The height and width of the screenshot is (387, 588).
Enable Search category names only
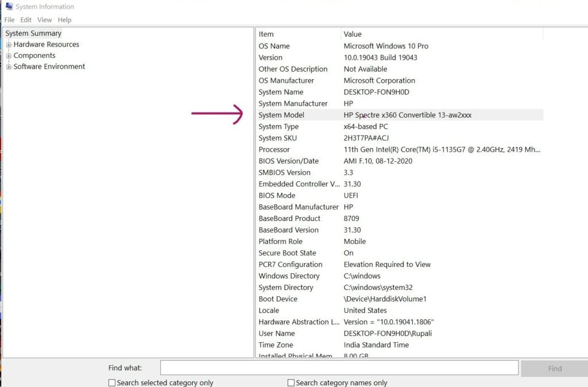tap(291, 382)
